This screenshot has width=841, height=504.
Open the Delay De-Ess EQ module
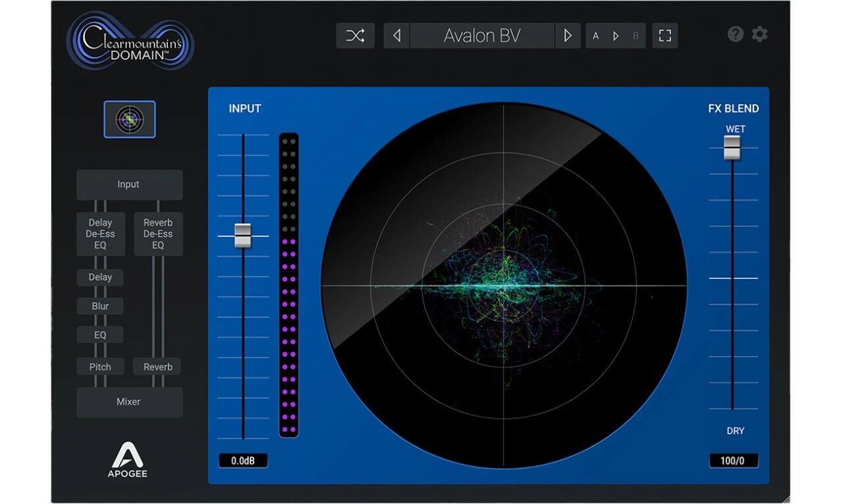[x=100, y=234]
